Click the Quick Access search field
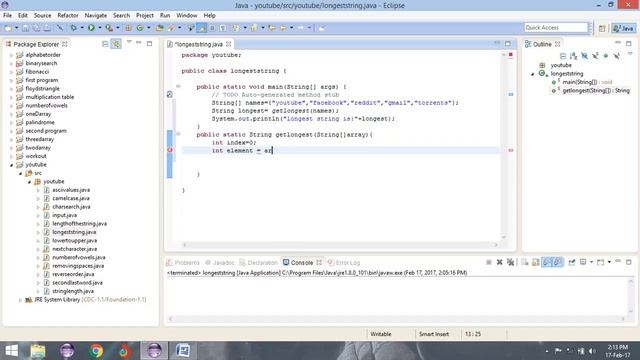Screen dimensions: 640x360 point(556,27)
